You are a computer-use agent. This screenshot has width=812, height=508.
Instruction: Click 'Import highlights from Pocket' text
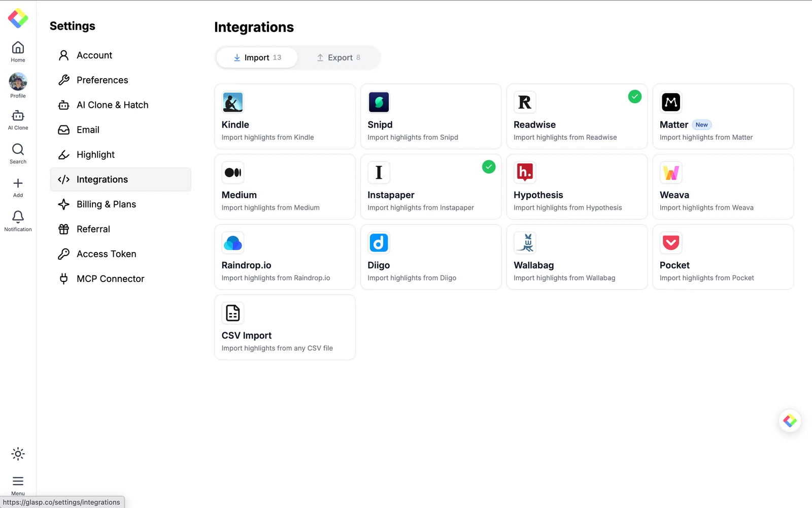[706, 278]
